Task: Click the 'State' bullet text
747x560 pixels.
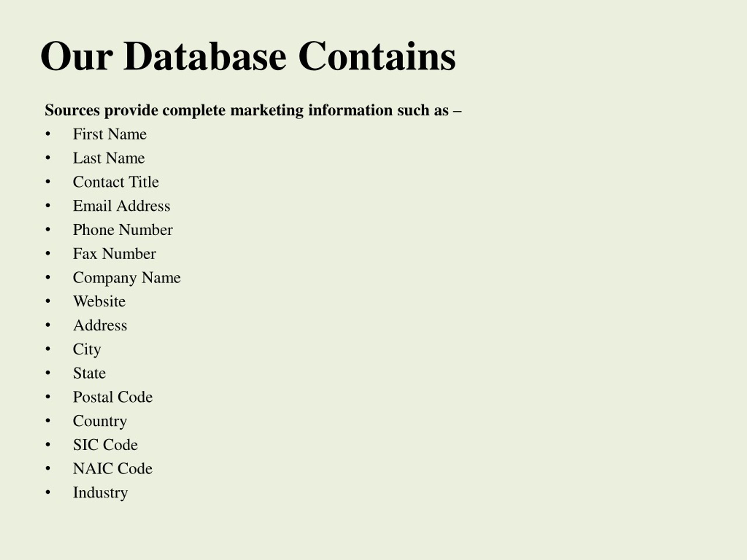Action: [x=90, y=373]
